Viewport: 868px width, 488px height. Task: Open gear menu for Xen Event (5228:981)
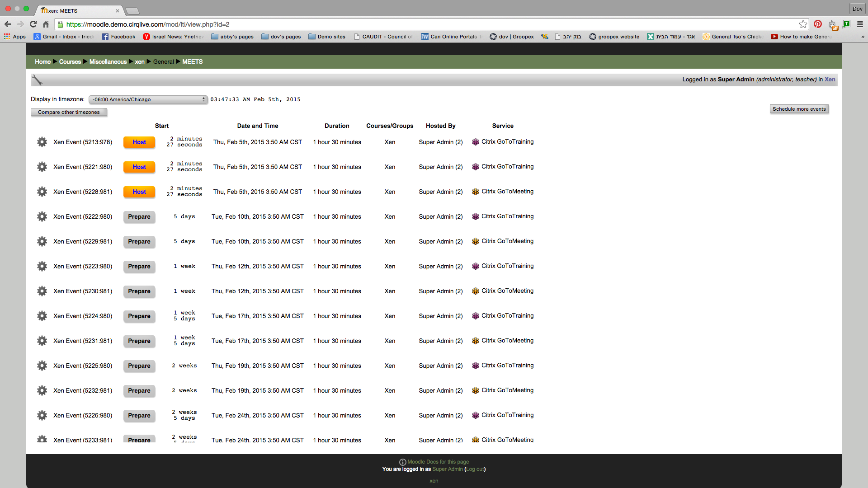(x=42, y=192)
